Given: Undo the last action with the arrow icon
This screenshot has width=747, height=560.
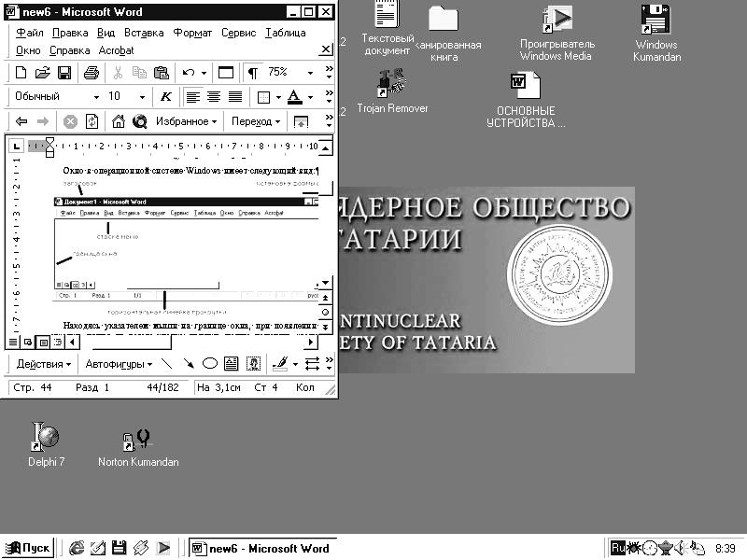Looking at the screenshot, I should 189,73.
